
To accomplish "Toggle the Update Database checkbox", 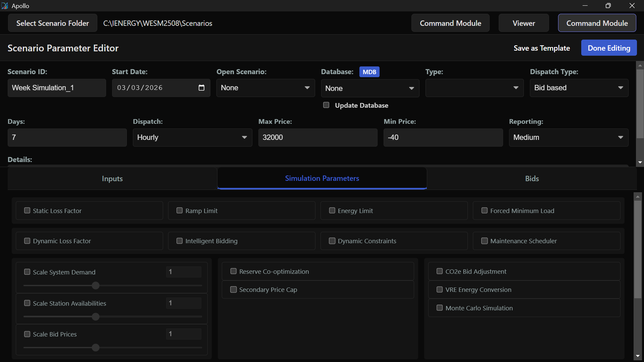I will [x=326, y=105].
